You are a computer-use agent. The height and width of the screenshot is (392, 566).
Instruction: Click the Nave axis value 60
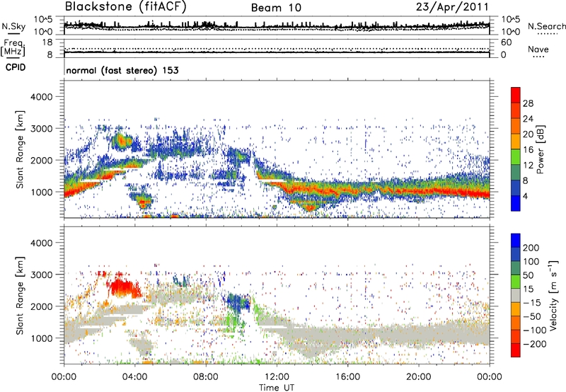[x=506, y=42]
